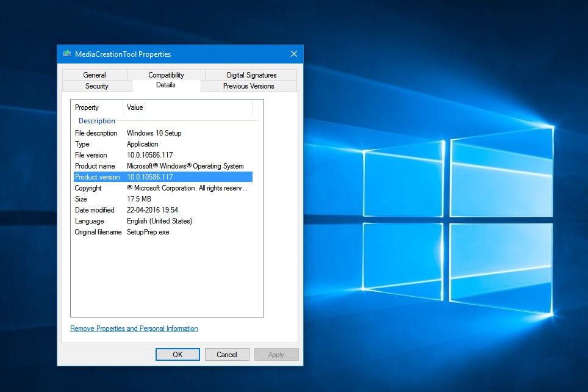Select the Product version row

tap(98, 176)
